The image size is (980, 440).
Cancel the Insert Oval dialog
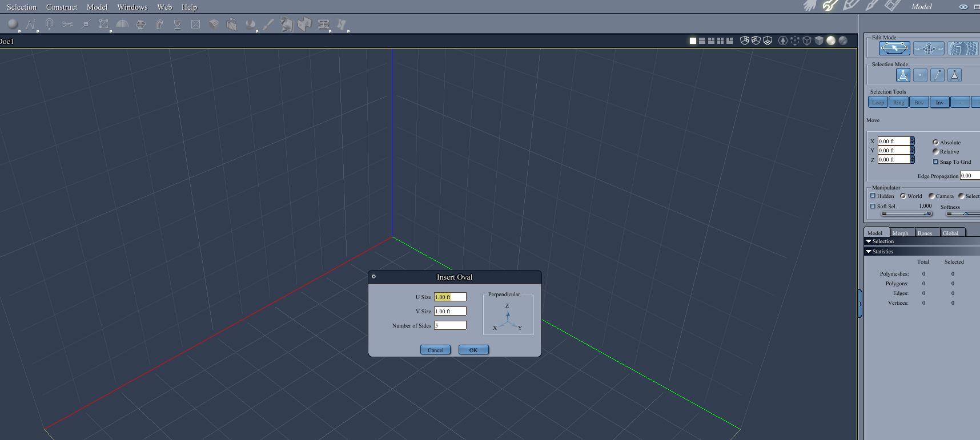(x=435, y=350)
